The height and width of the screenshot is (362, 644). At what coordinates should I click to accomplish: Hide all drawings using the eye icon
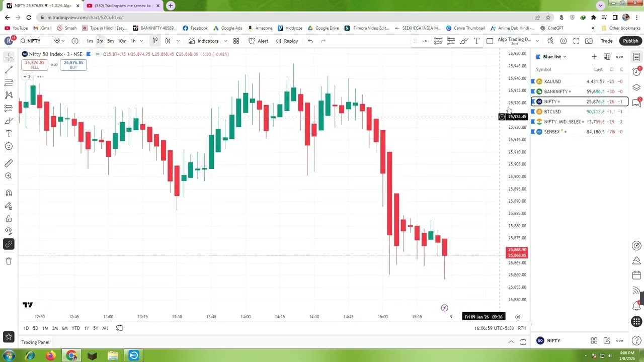(x=8, y=231)
